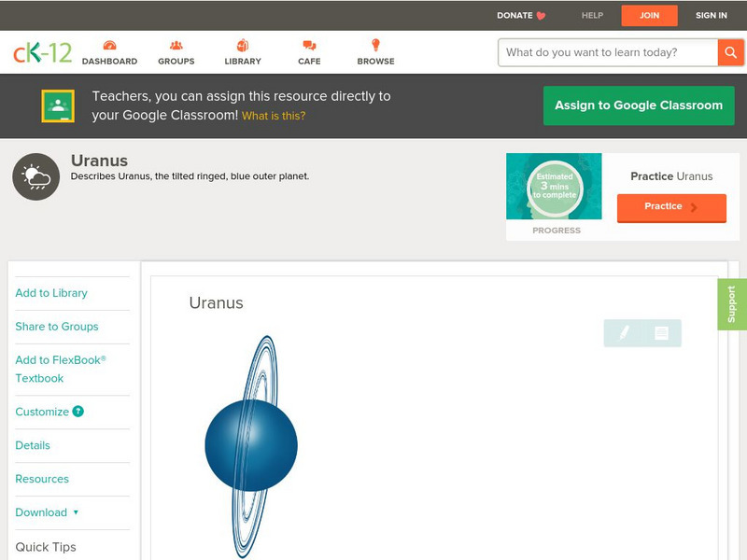Click the Uranus page title heading
This screenshot has width=747, height=560.
point(99,161)
